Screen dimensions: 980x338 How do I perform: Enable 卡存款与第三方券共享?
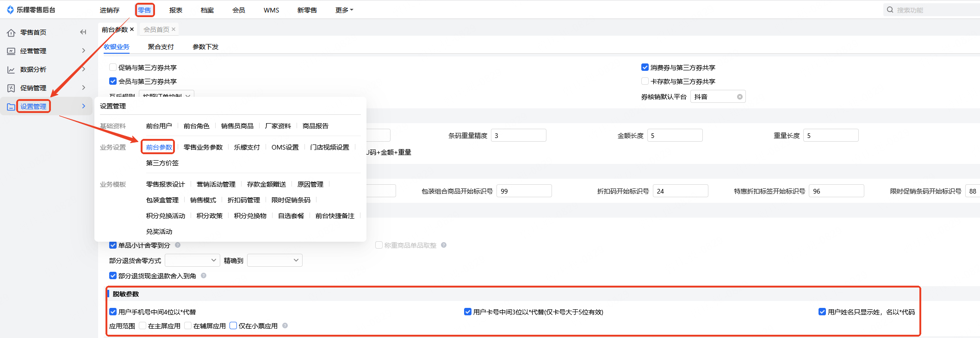click(x=645, y=81)
